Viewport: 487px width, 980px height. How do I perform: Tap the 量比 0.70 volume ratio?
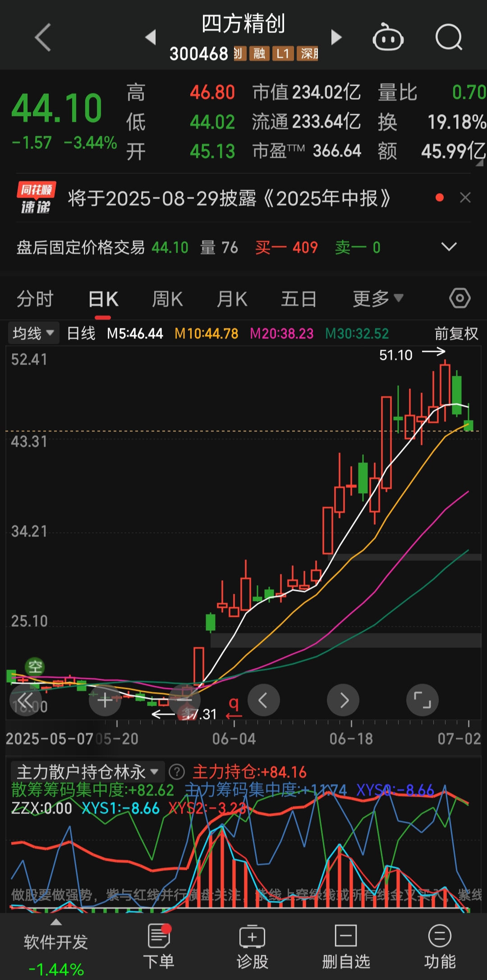(x=432, y=92)
